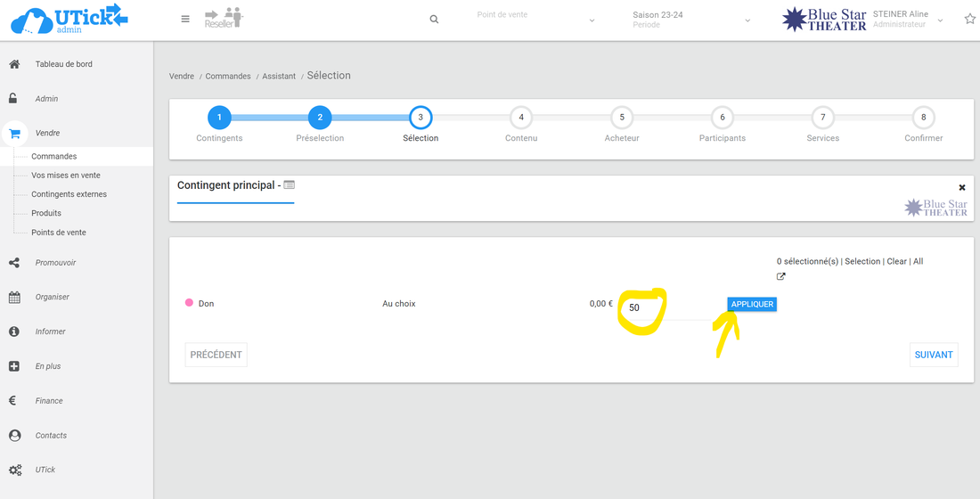Close the Contingent principal panel
The height and width of the screenshot is (499, 980).
click(961, 188)
